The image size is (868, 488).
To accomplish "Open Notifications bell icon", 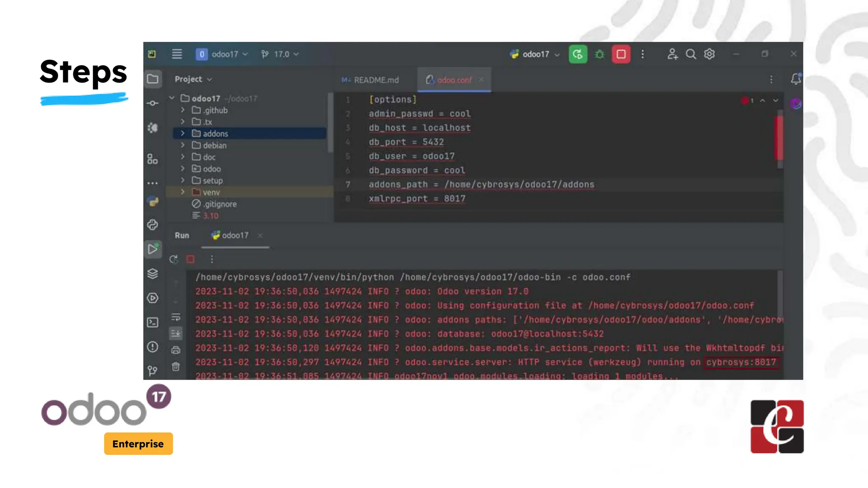I will click(x=796, y=79).
